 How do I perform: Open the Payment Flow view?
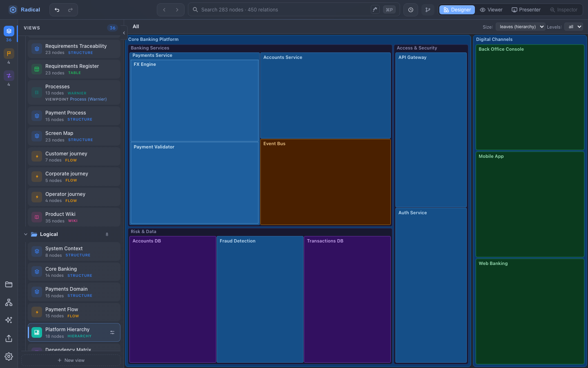point(74,312)
